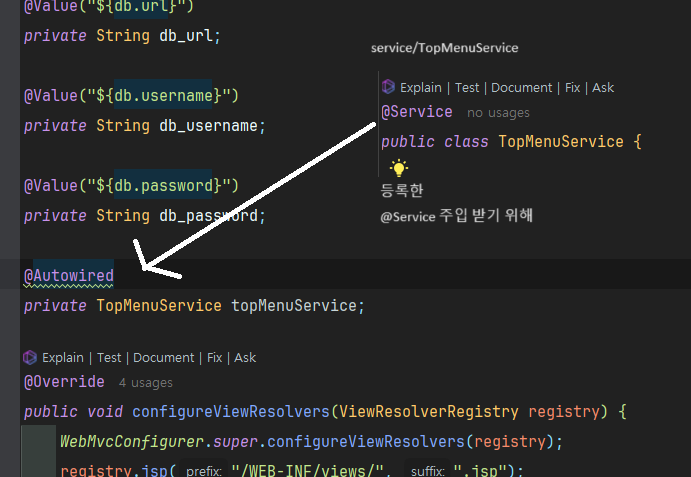Click the '4 usages' hint next to @Override
Viewport: 691px width, 477px height.
145,383
